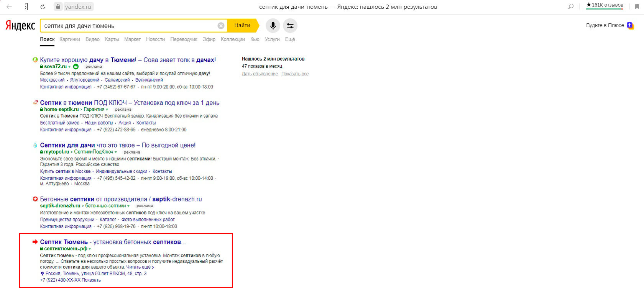
Task: Click the padlock icon in the address bar
Action: [x=58, y=7]
